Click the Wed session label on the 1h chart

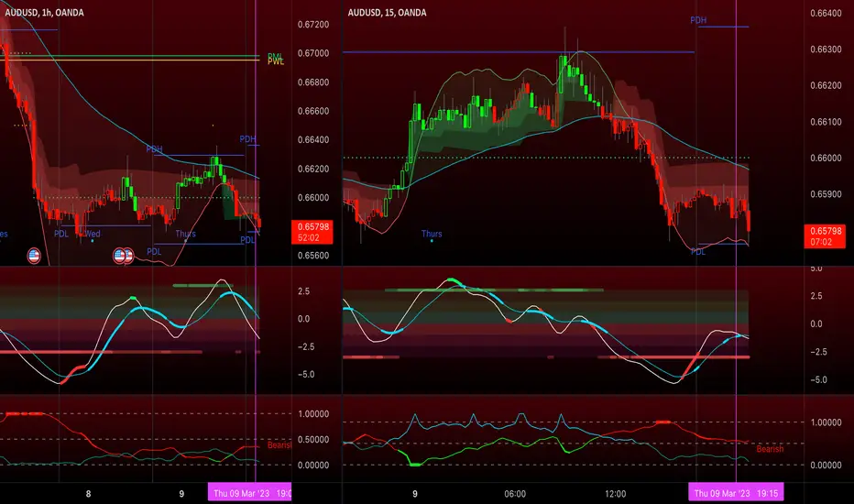click(92, 234)
